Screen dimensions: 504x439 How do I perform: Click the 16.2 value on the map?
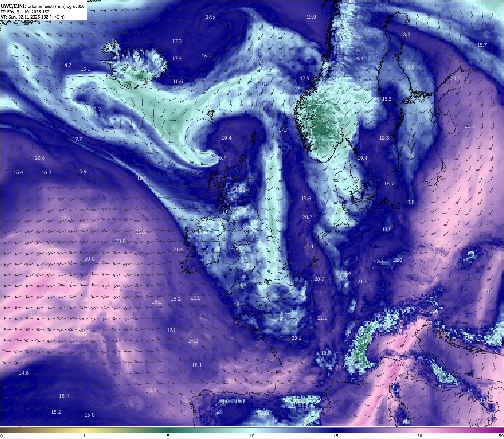click(x=46, y=172)
